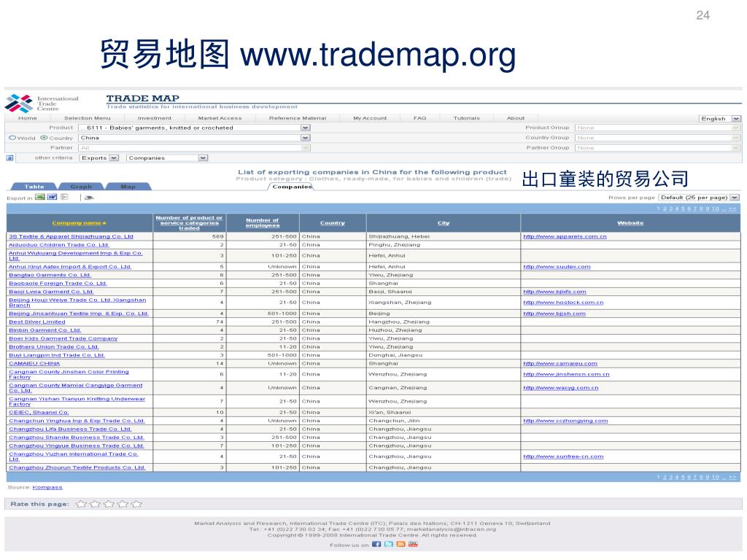Open 3S Textile & Apparel Shijiazhuang Co. Ltd
The width and height of the screenshot is (747, 560).
point(71,237)
